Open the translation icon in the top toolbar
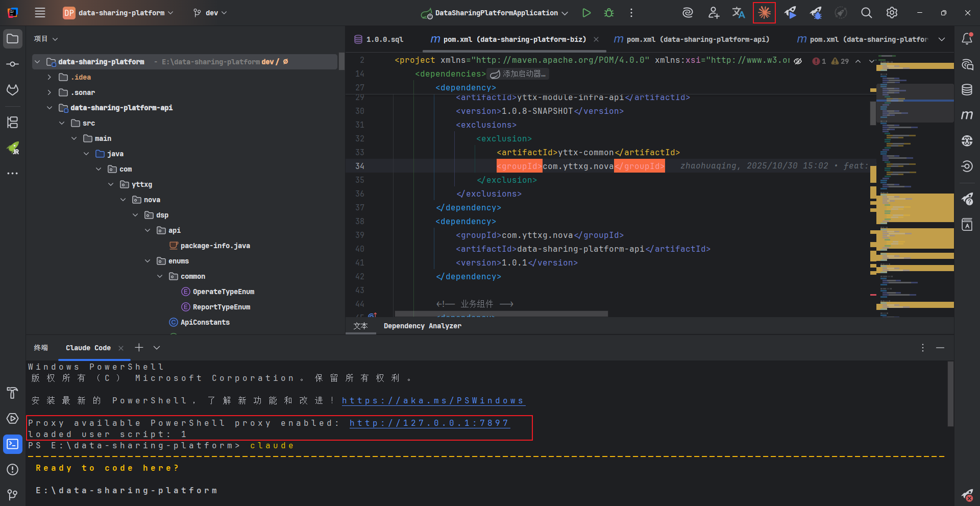 pos(739,13)
